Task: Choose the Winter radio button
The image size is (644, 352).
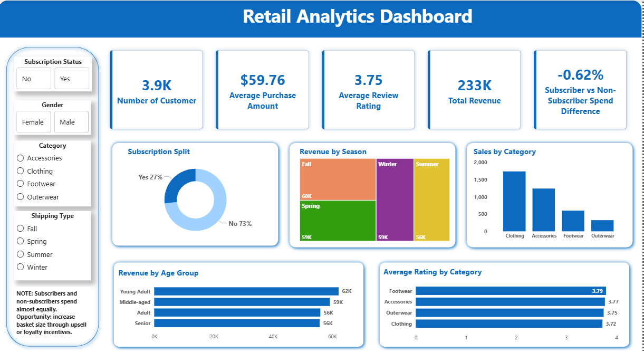Action: 21,267
